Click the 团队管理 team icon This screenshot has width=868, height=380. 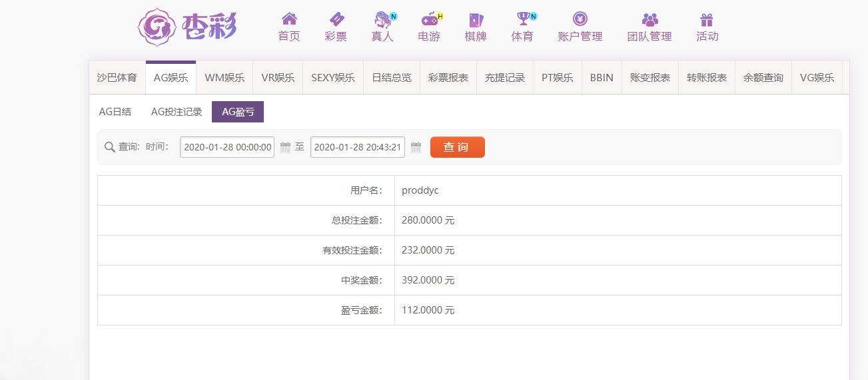650,19
